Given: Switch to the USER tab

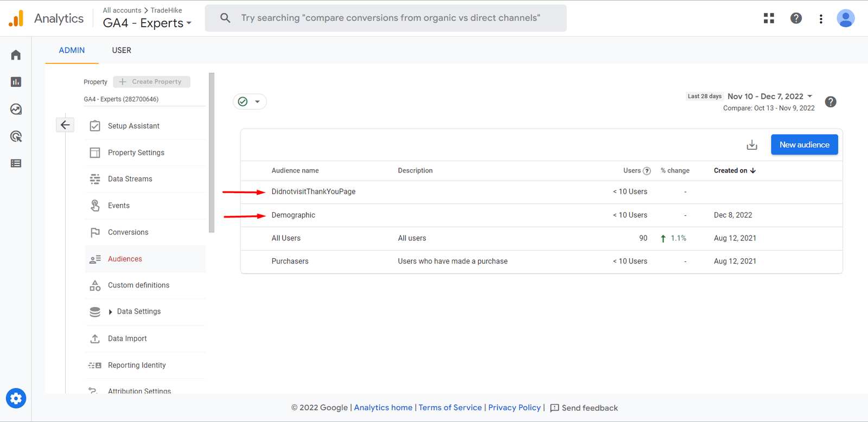Looking at the screenshot, I should [x=122, y=50].
